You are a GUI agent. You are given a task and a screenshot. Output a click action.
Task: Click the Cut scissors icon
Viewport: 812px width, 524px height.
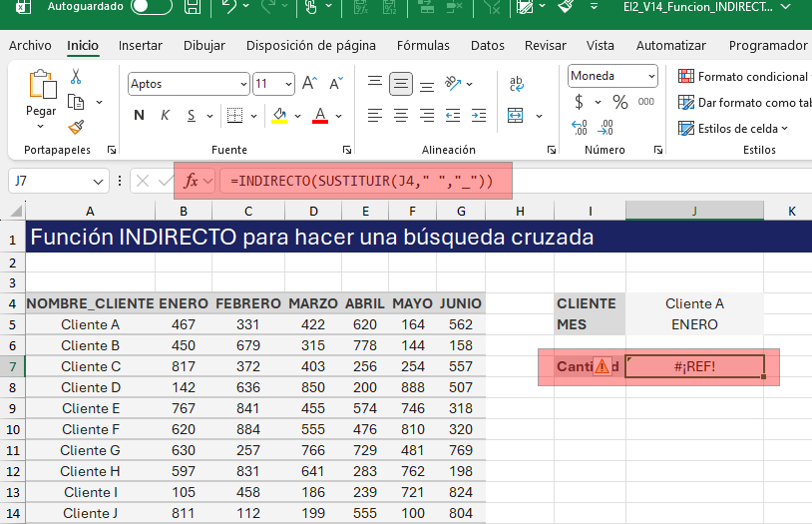coord(76,77)
